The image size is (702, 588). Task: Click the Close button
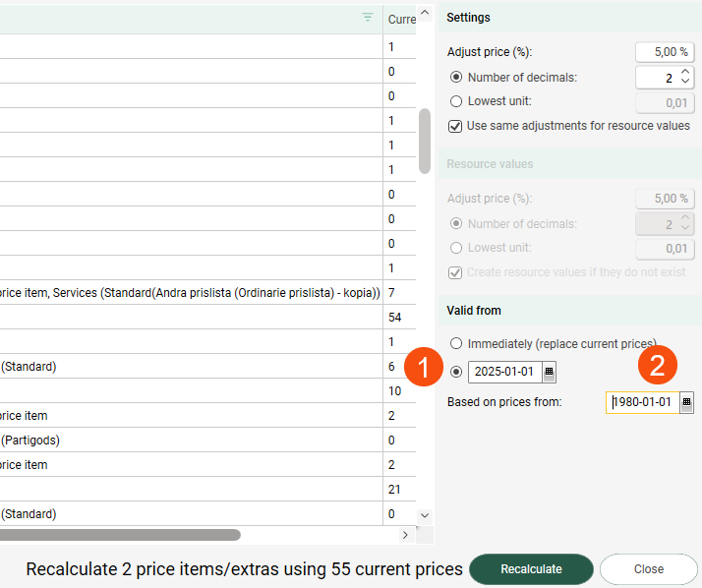click(648, 569)
